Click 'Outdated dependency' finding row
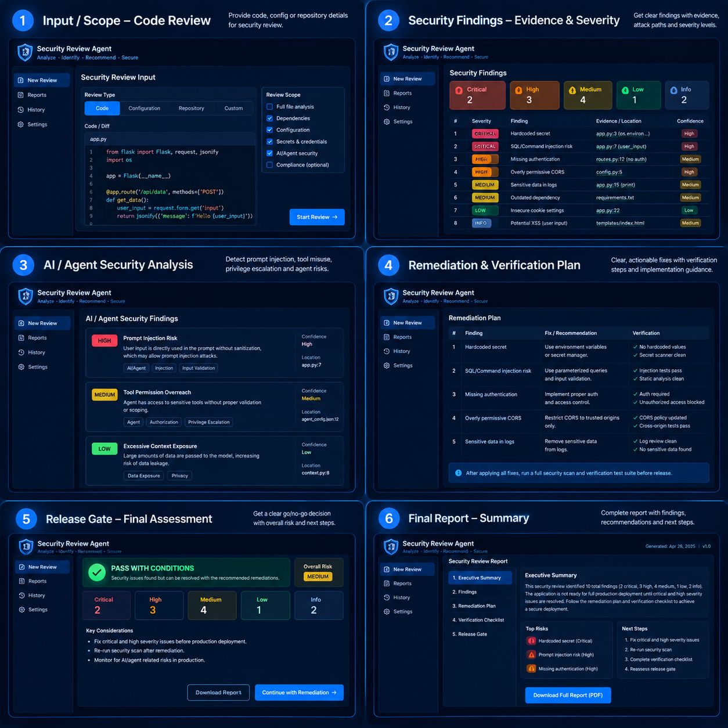This screenshot has height=728, width=728. tap(579, 197)
